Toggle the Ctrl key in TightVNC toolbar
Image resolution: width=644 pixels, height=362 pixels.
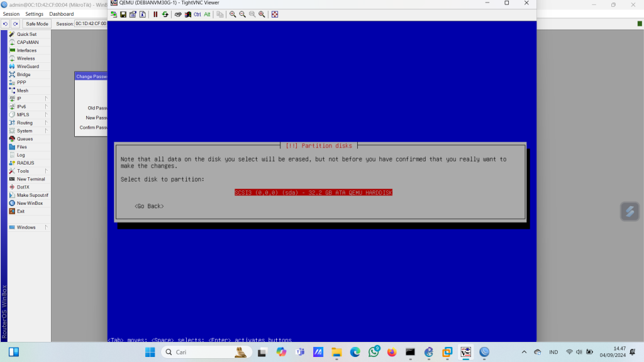pyautogui.click(x=197, y=14)
